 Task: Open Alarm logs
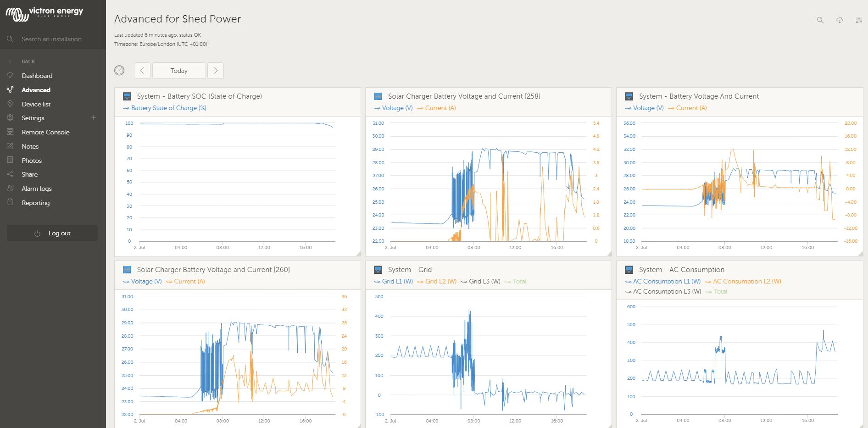[36, 189]
